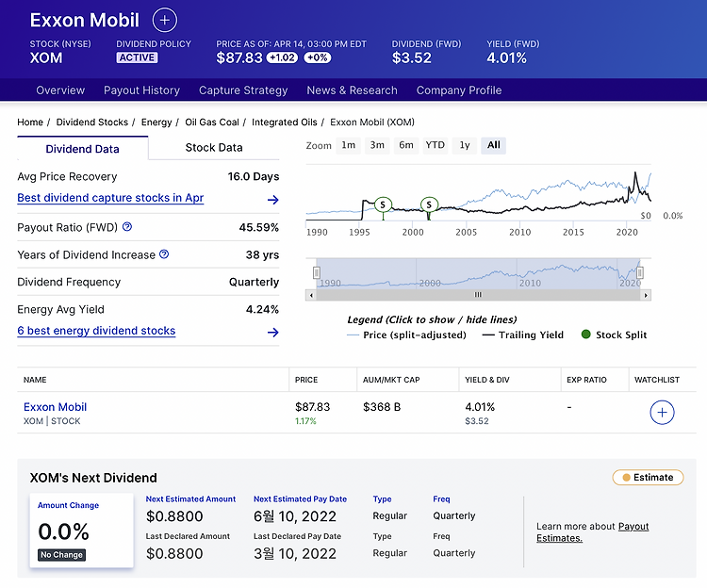707x588 pixels.
Task: Open Payout Ratio help question icon
Action: pos(127,227)
